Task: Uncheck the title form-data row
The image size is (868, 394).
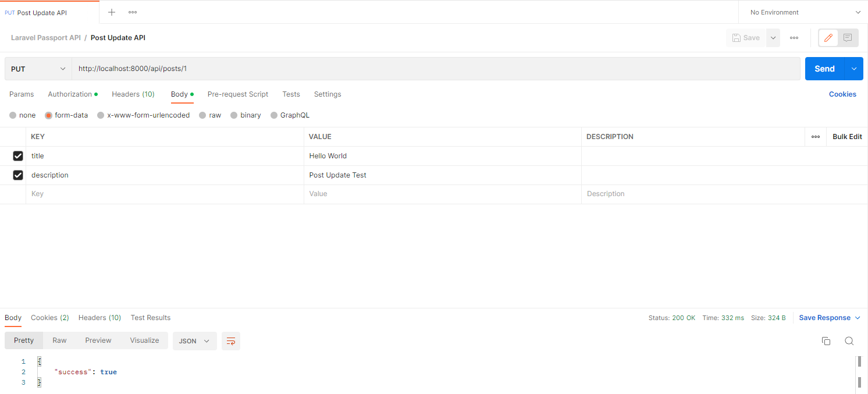Action: coord(17,155)
